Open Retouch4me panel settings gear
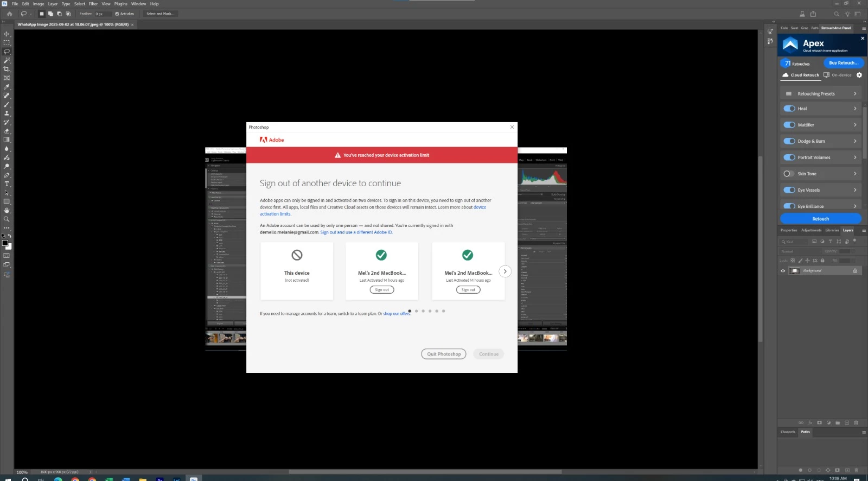This screenshot has height=481, width=868. click(x=859, y=75)
